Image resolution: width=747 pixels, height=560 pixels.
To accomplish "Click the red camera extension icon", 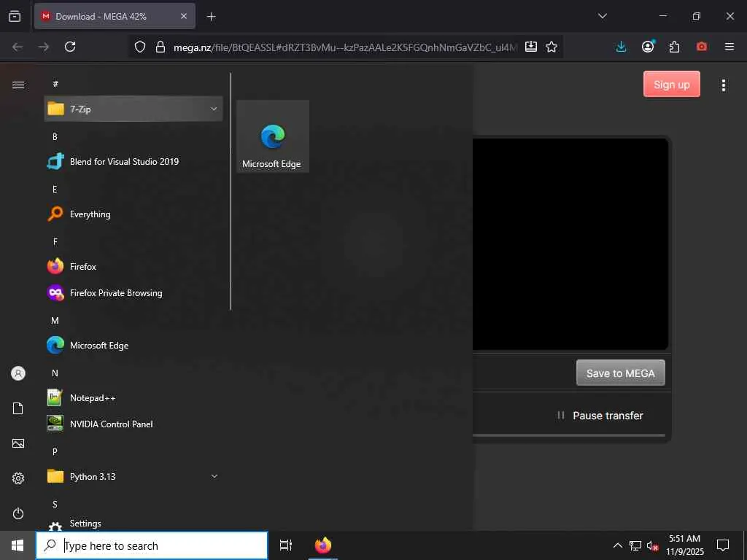I will [x=701, y=47].
